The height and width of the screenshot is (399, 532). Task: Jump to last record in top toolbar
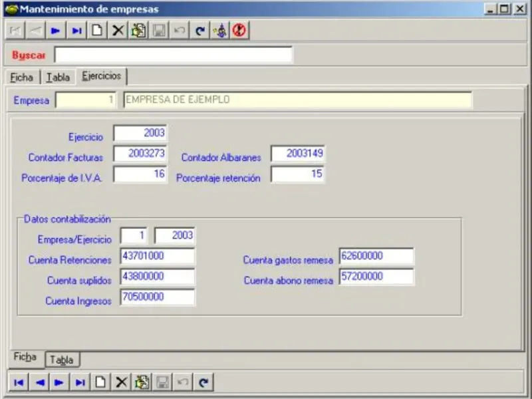point(76,31)
